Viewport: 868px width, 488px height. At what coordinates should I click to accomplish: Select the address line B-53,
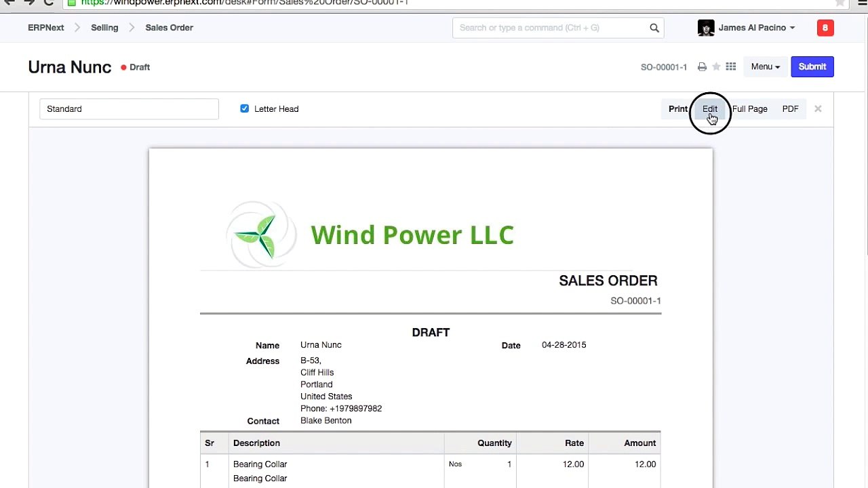(311, 361)
